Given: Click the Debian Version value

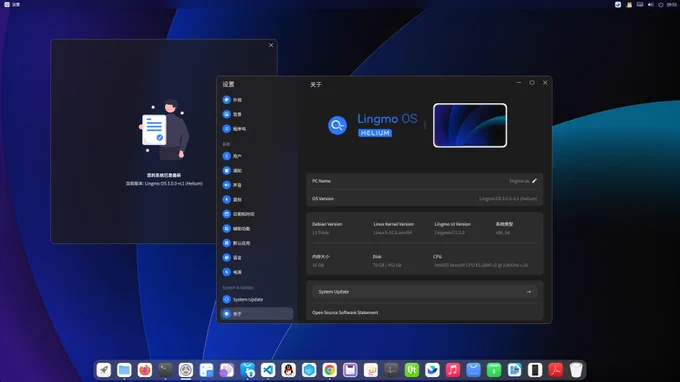Looking at the screenshot, I should tap(320, 233).
